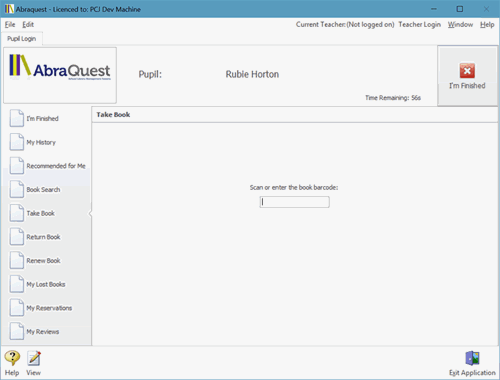Click the My Reservations label
This screenshot has height=380, width=500.
coord(49,308)
